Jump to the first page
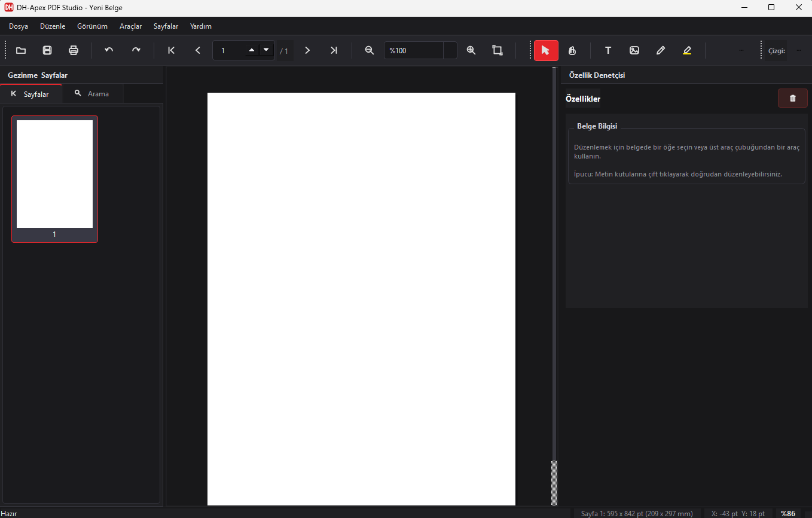The width and height of the screenshot is (812, 518). click(172, 51)
